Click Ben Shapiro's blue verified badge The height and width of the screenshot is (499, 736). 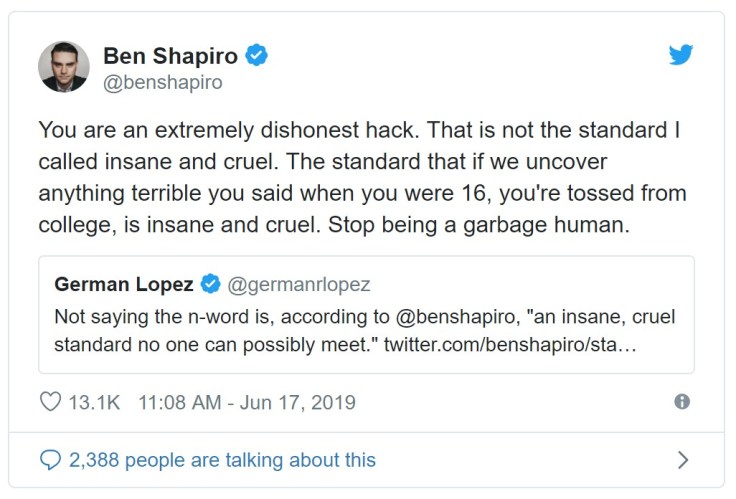pos(257,55)
